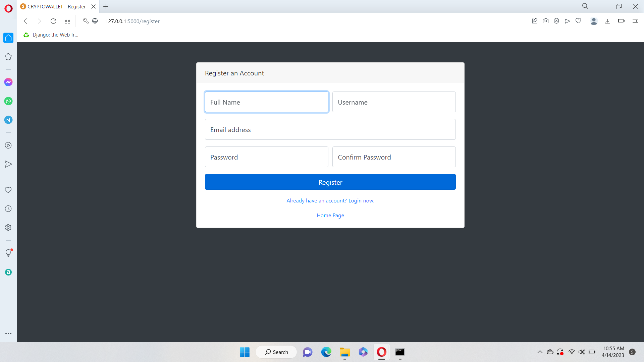Pin this page using the pinboard icon
This screenshot has height=362, width=644.
(535, 21)
